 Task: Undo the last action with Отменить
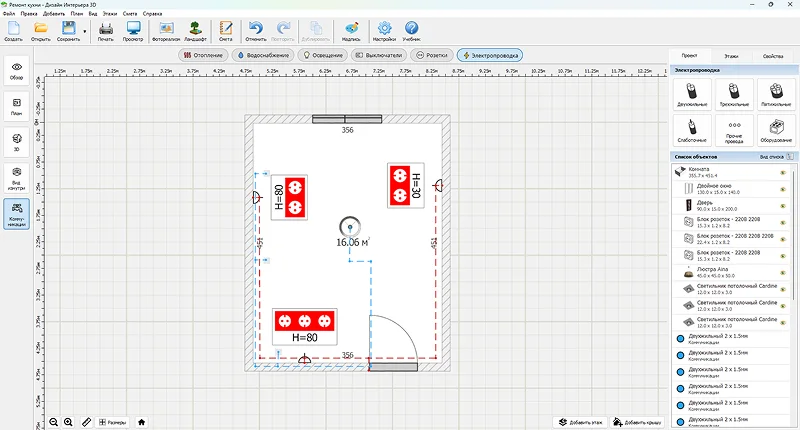click(x=256, y=31)
